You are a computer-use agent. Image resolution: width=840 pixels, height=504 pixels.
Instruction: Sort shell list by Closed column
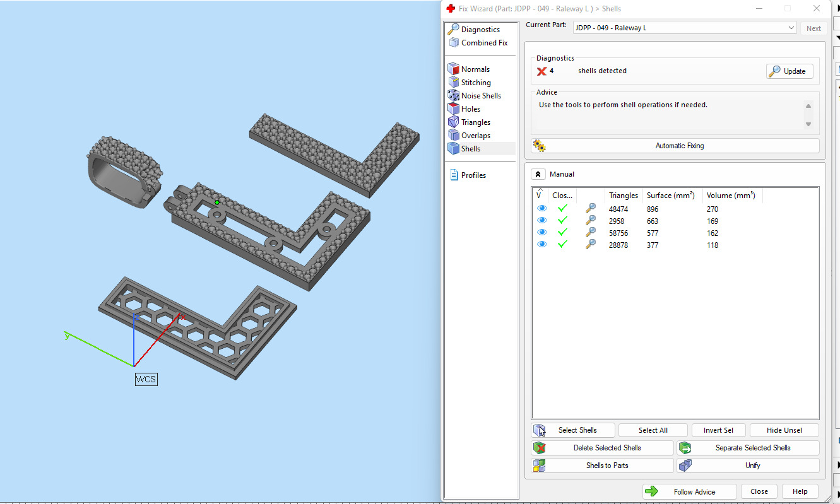coord(562,196)
